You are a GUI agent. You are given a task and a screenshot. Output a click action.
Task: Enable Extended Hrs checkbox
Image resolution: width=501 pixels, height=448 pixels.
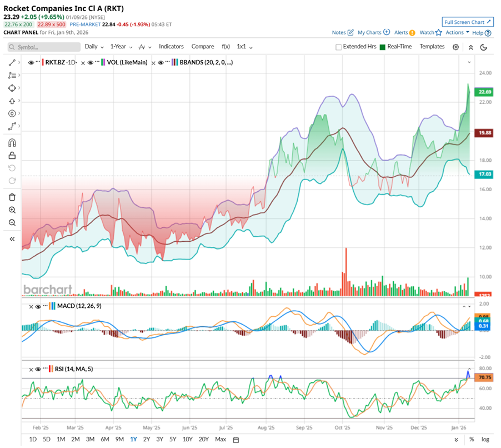point(338,47)
